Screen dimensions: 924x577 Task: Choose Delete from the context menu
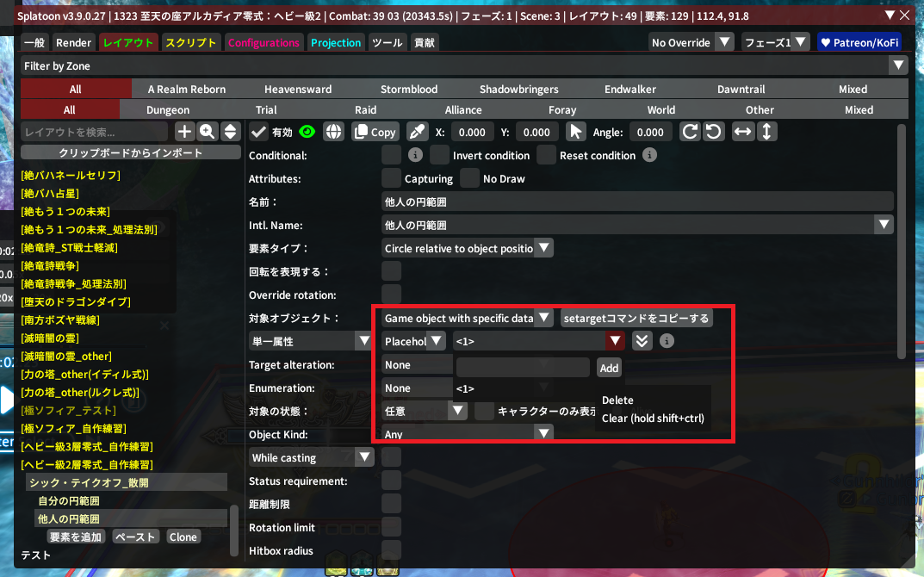(x=617, y=400)
